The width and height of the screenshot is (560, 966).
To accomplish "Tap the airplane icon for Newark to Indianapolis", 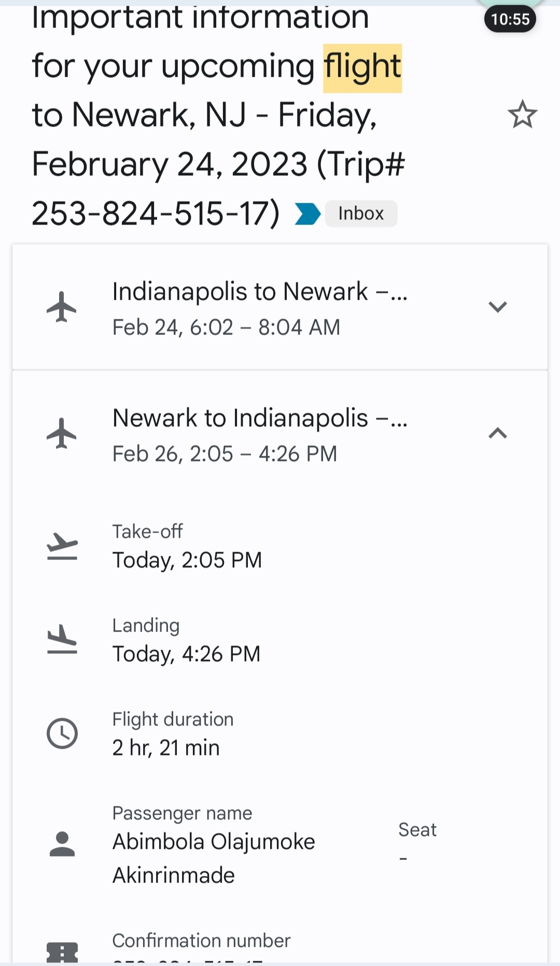I will pyautogui.click(x=62, y=433).
